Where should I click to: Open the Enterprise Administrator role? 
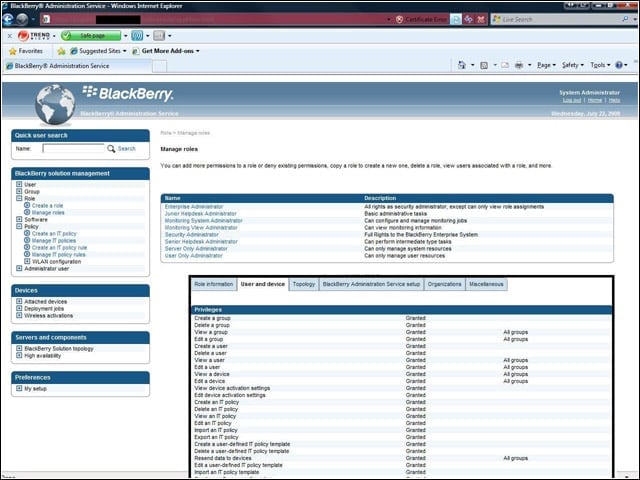(x=194, y=207)
